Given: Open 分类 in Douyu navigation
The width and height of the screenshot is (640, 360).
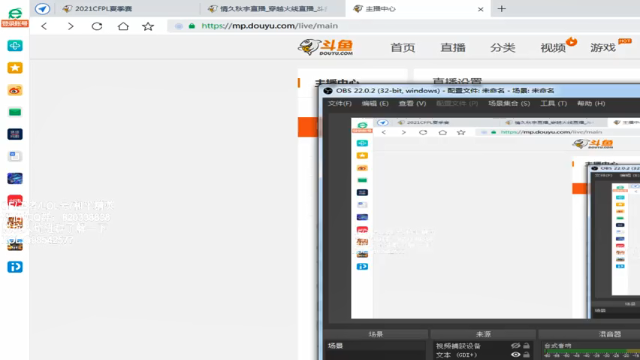Looking at the screenshot, I should coord(502,48).
